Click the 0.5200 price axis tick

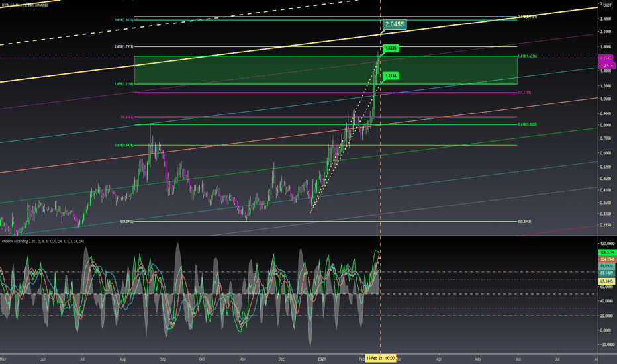pos(606,167)
